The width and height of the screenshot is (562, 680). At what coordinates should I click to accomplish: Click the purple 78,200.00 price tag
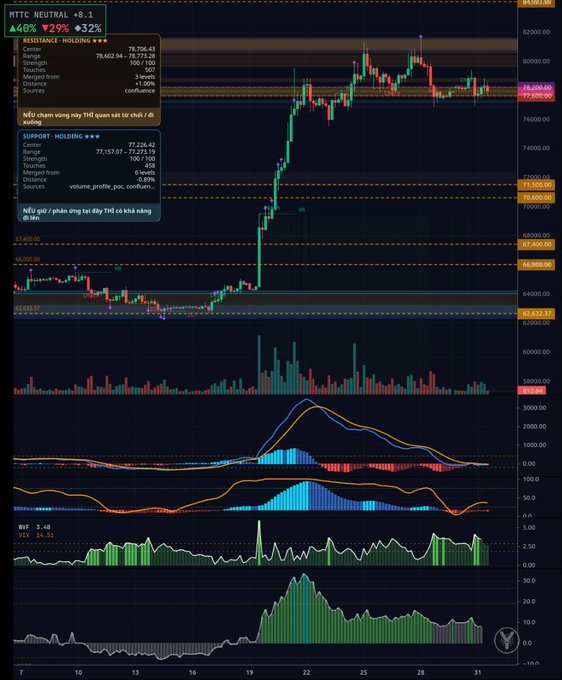pyautogui.click(x=536, y=87)
